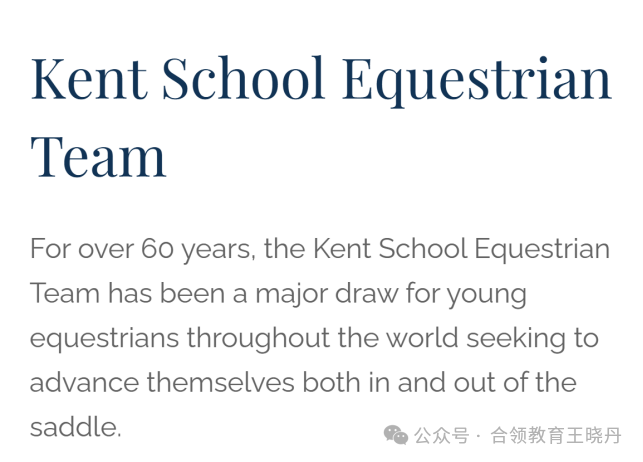
Task: Click the word "advance" in the paragraph
Action: tap(84, 383)
